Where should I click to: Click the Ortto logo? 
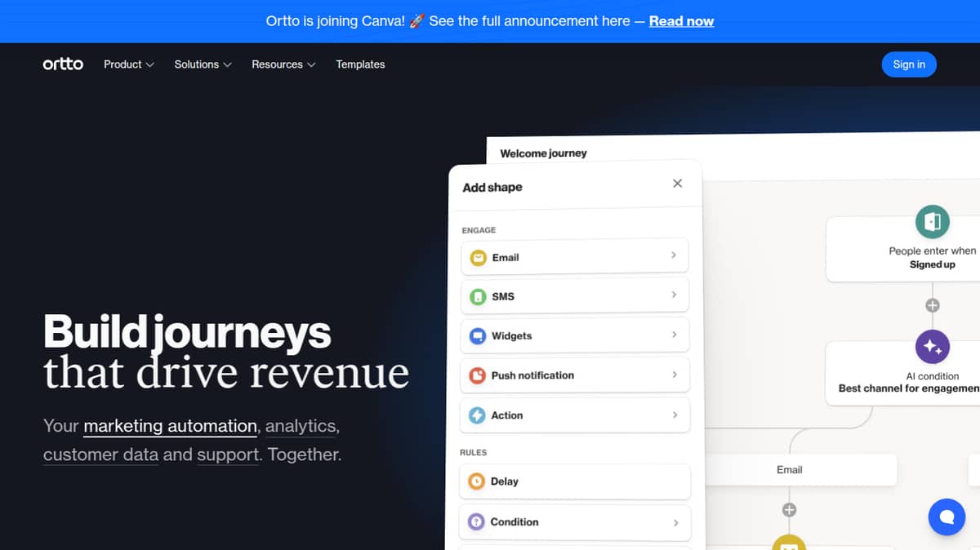tap(63, 64)
